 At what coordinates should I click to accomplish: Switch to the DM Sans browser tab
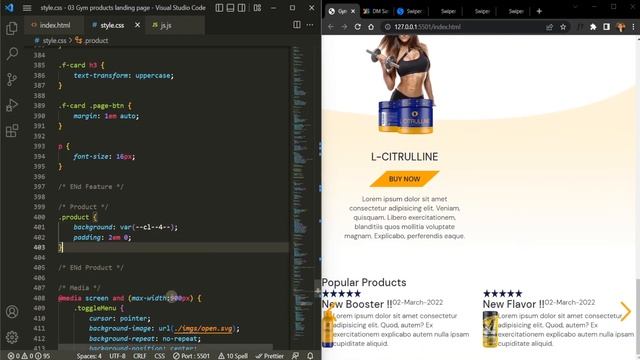pyautogui.click(x=376, y=11)
